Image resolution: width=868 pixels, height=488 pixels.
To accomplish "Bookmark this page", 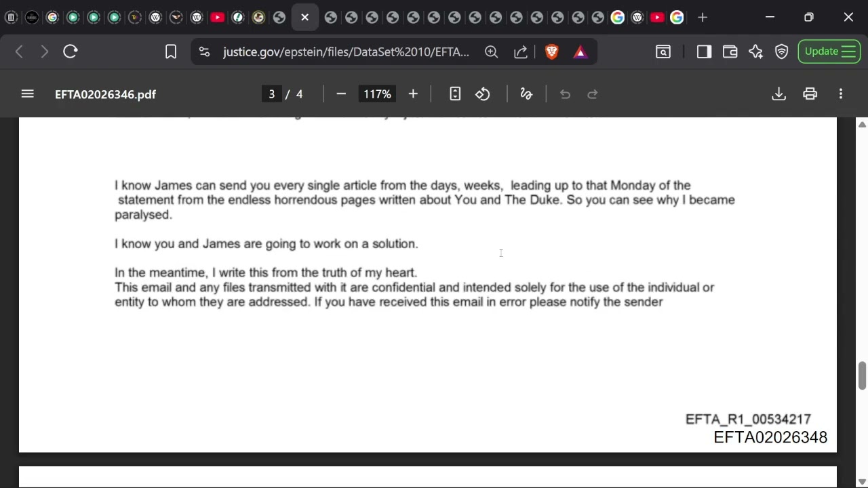I will point(171,52).
